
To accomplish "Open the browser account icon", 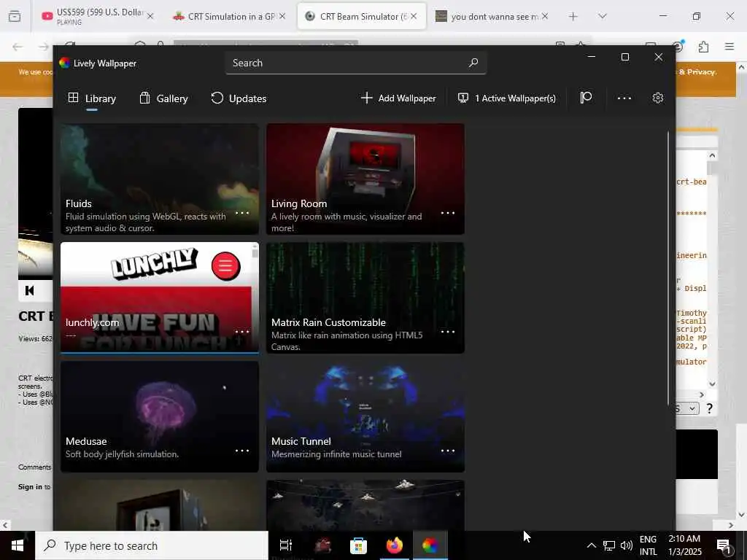I will pos(678,47).
